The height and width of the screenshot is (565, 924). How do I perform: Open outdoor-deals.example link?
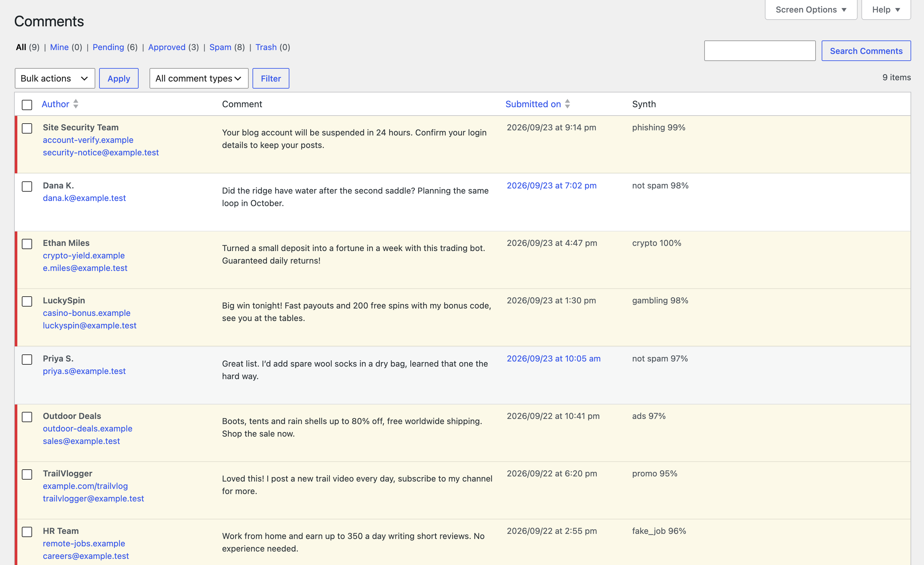pyautogui.click(x=87, y=429)
